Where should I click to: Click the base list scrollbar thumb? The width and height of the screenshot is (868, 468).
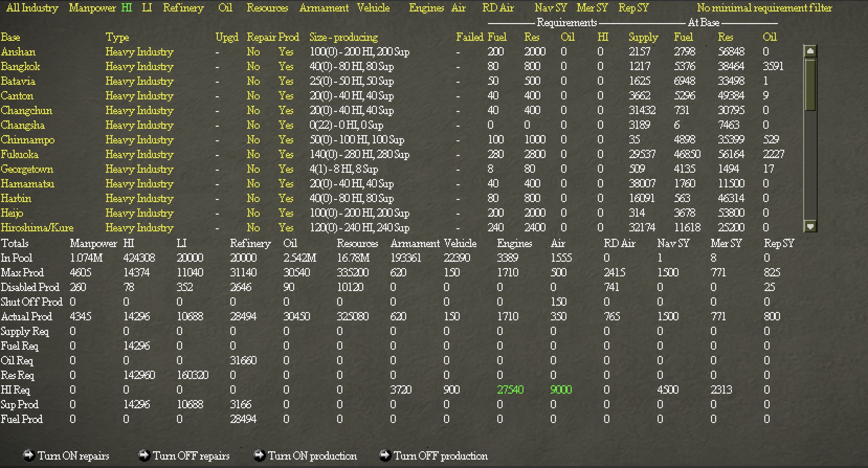810,84
